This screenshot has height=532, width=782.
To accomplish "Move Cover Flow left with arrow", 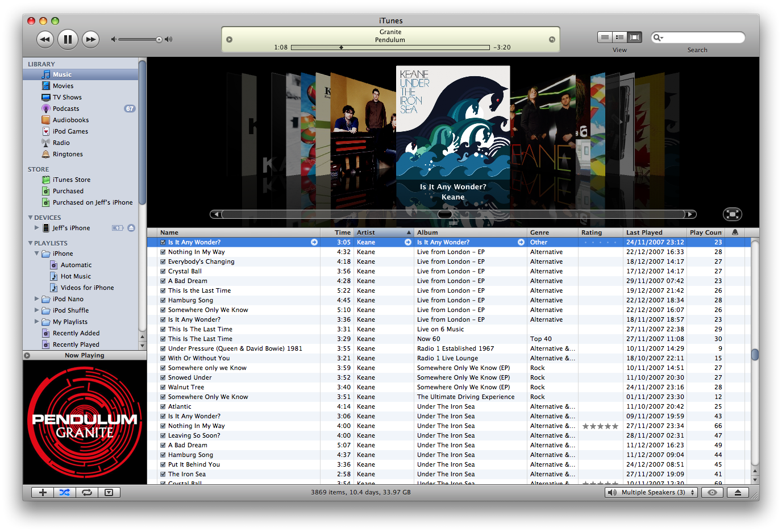I will pos(215,214).
